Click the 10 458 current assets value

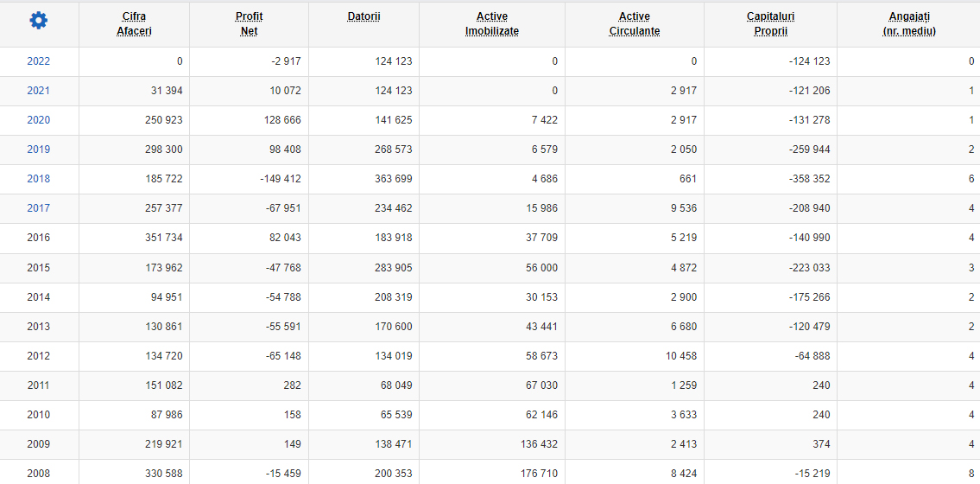(x=680, y=356)
